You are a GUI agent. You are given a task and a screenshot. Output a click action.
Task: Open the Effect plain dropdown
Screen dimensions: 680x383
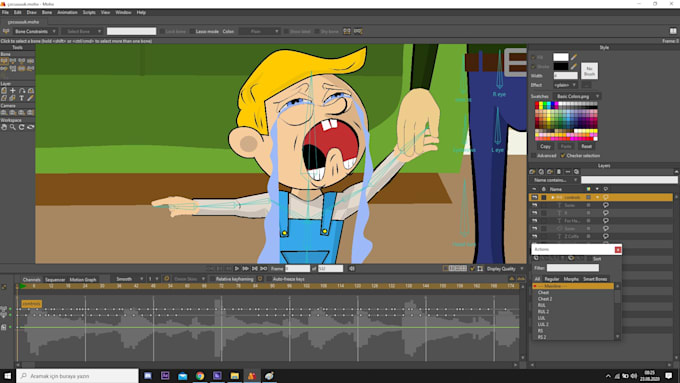click(x=565, y=85)
